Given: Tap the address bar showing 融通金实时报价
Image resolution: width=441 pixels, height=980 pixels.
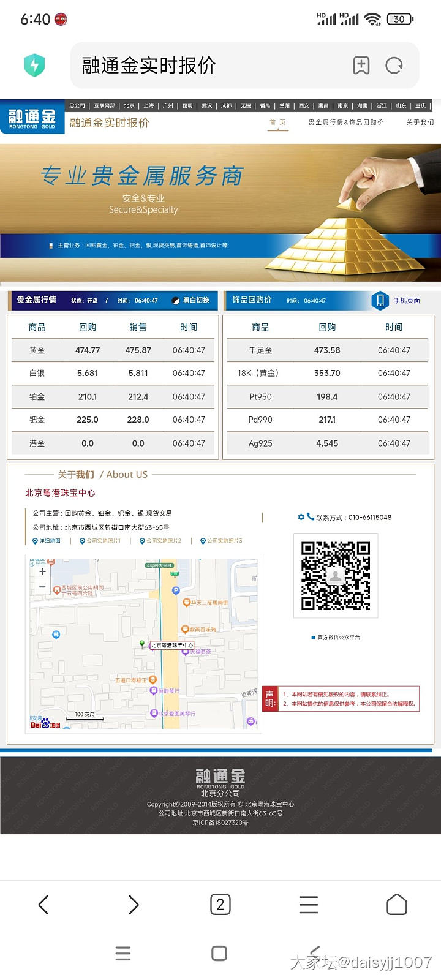Looking at the screenshot, I should click(245, 65).
